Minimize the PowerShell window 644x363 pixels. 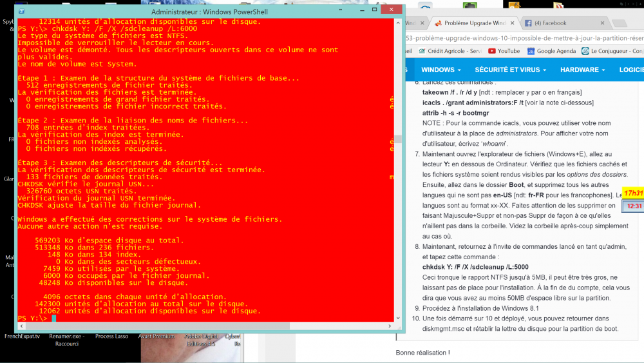362,10
